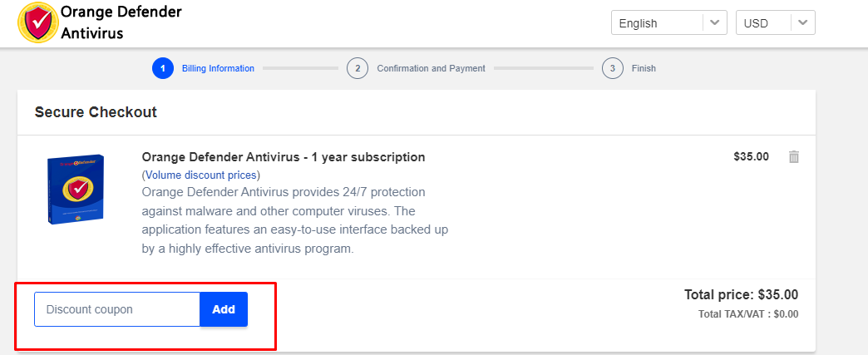Click the language dropdown chevron arrow
Image resolution: width=868 pixels, height=355 pixels.
[x=715, y=23]
